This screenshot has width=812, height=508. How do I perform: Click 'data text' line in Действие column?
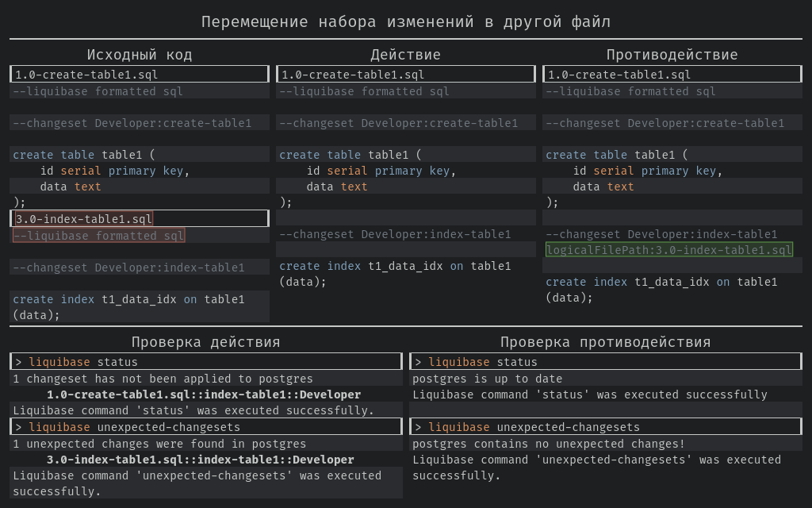click(336, 187)
